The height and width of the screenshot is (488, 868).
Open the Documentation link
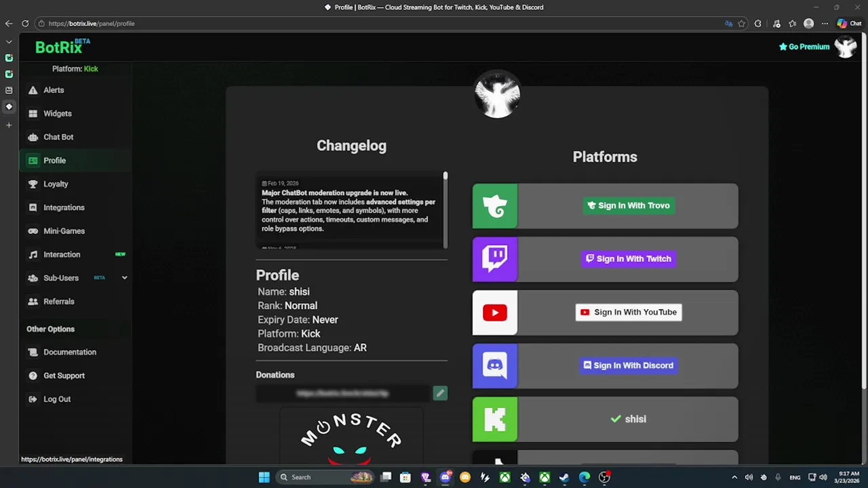coord(70,352)
